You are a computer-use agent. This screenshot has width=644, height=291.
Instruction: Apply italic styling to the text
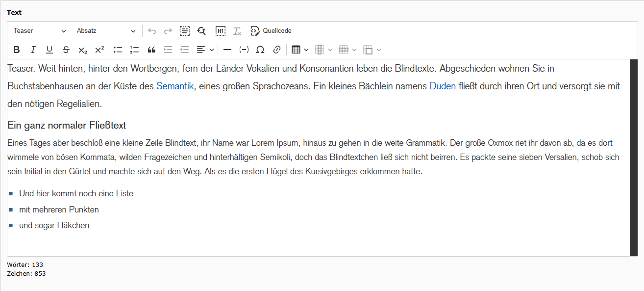[x=33, y=49]
